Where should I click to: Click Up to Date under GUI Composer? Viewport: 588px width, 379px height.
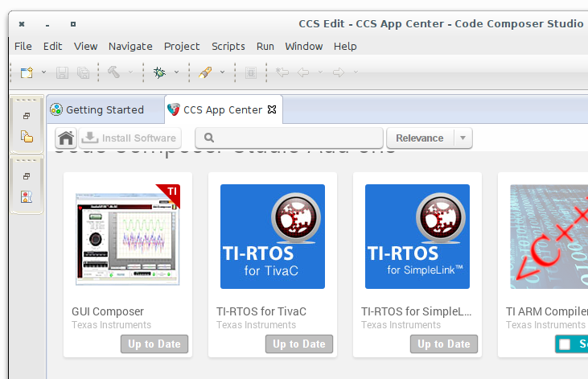click(x=154, y=344)
